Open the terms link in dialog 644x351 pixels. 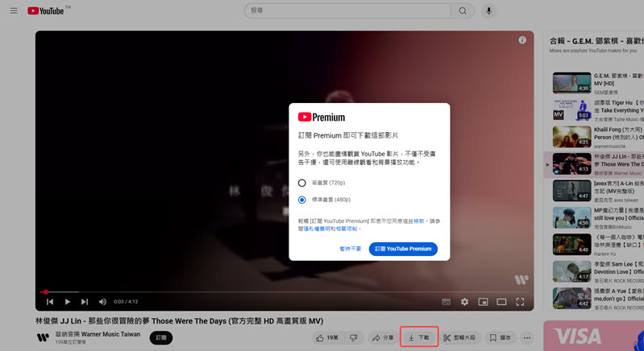(x=419, y=221)
